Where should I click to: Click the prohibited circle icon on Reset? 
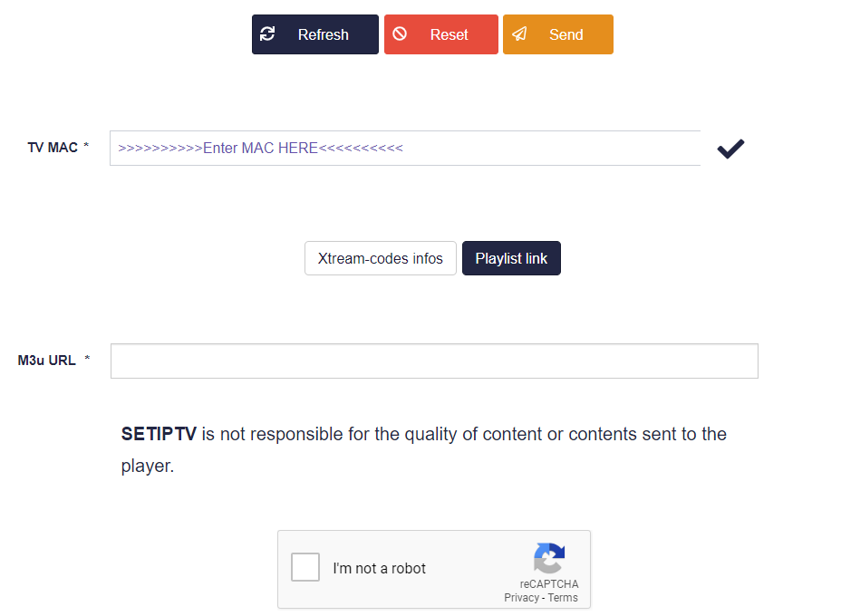400,34
